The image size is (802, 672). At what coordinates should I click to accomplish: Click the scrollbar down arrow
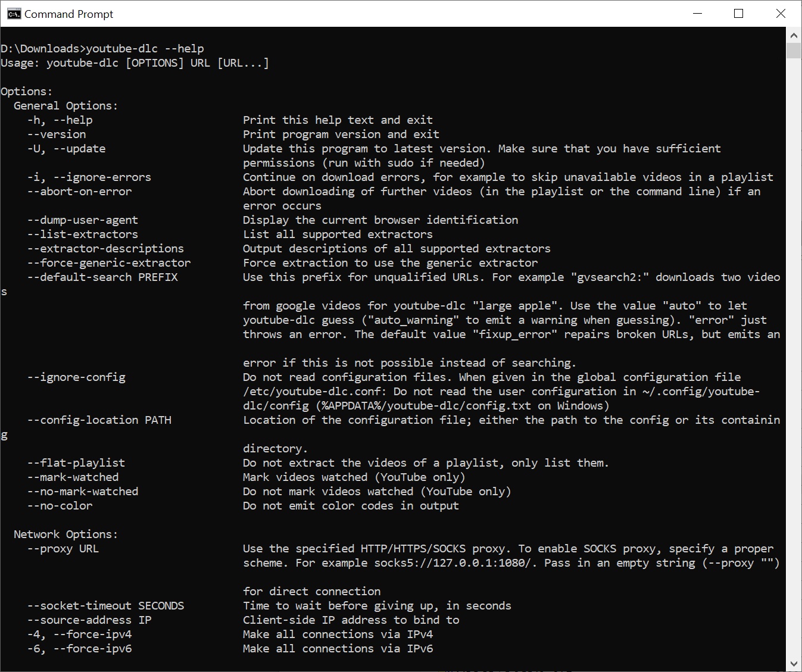[x=794, y=663]
